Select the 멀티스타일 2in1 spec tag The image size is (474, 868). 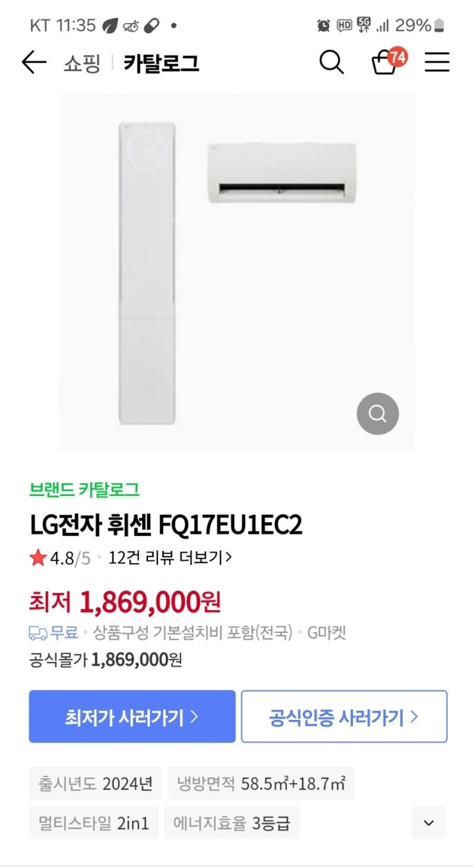[x=93, y=823]
